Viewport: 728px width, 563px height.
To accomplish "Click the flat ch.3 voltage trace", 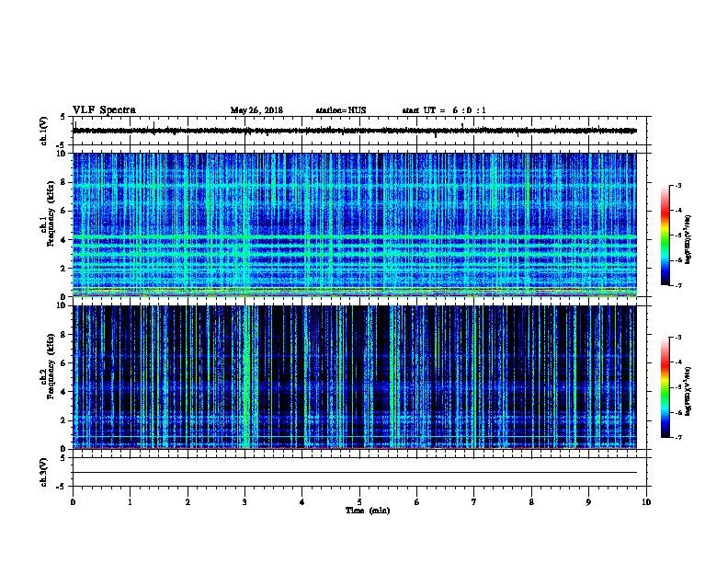I will point(355,473).
